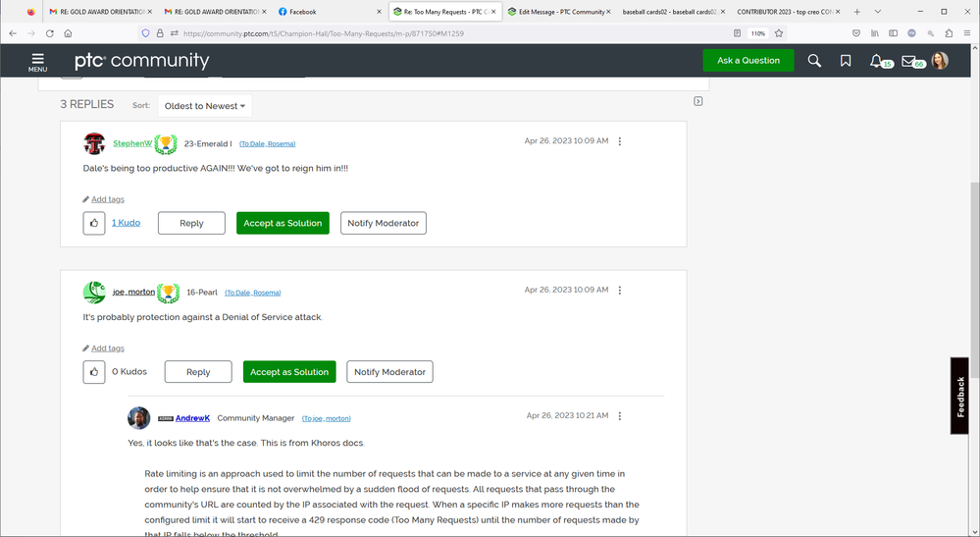
Task: Bookmark this page star icon
Action: click(779, 33)
